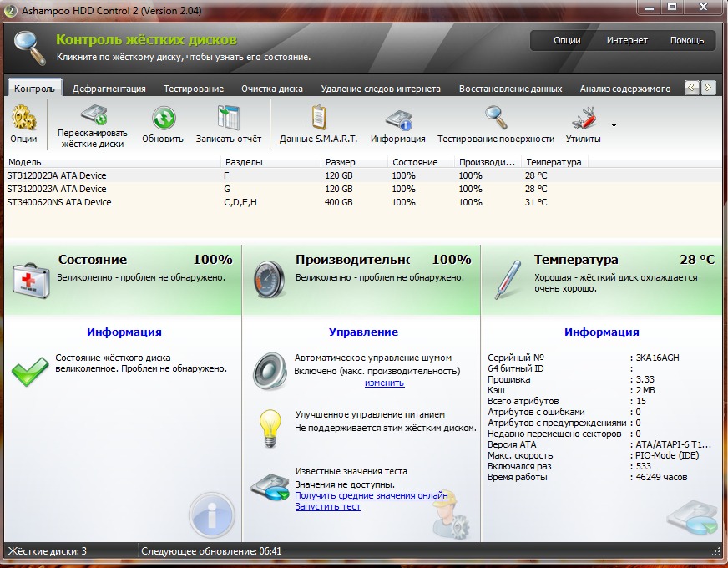Open Опции in the header menu
The image size is (728, 568).
click(567, 40)
